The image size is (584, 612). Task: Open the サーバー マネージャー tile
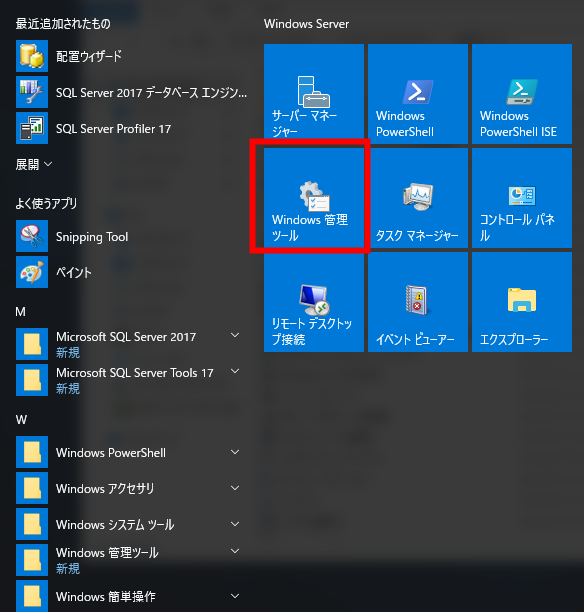coord(314,94)
